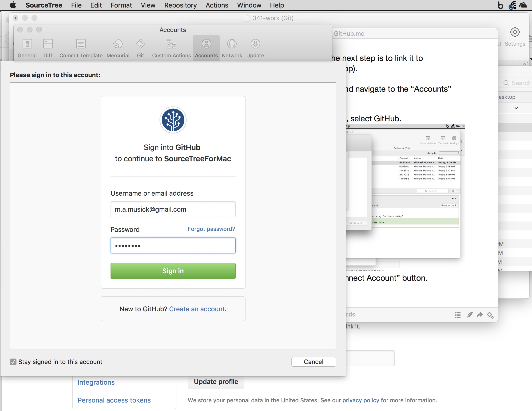The width and height of the screenshot is (532, 411).
Task: Toggle Stay signed in to this account
Action: pos(13,362)
